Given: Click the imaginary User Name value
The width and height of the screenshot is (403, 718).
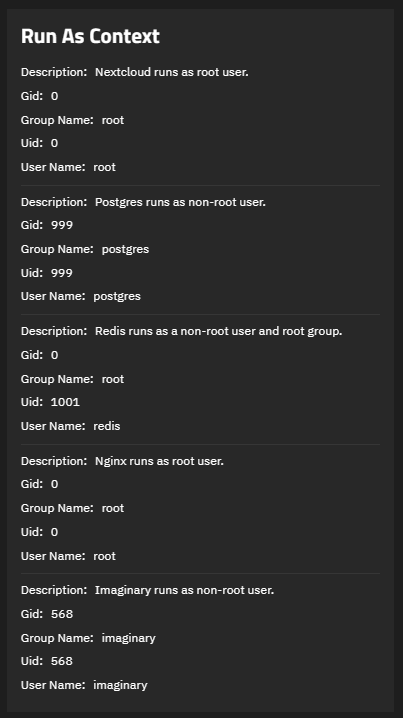Looking at the screenshot, I should pos(120,685).
